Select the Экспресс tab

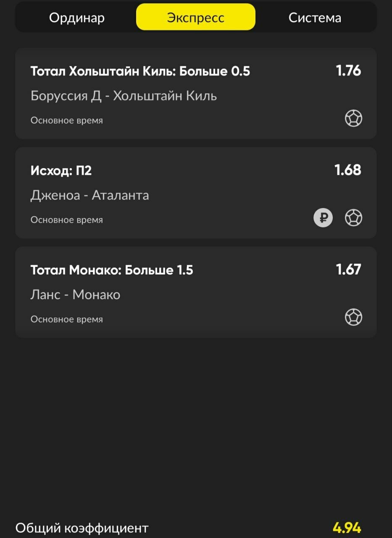point(196,17)
